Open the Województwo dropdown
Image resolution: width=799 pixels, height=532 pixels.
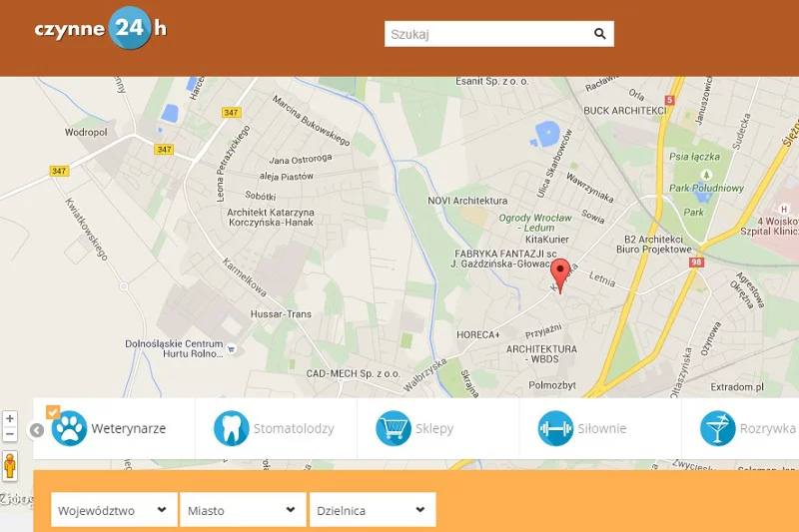114,510
